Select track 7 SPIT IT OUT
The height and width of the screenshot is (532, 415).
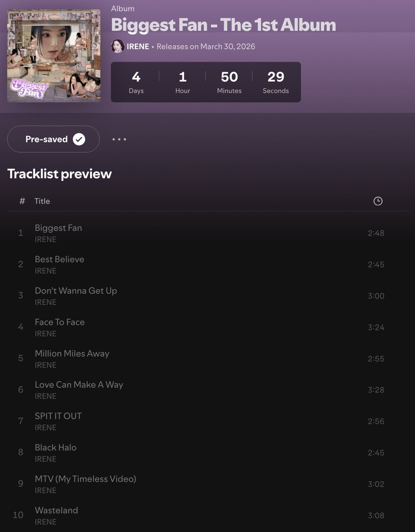click(208, 422)
